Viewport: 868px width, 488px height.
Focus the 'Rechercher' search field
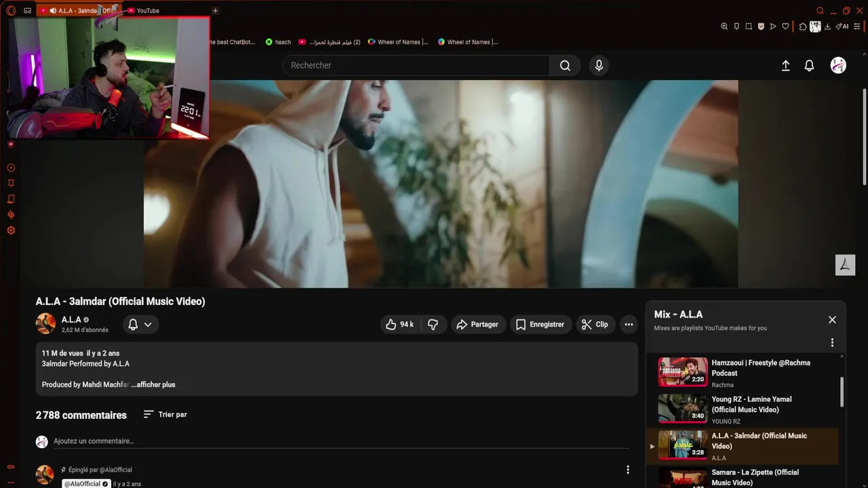tap(416, 65)
